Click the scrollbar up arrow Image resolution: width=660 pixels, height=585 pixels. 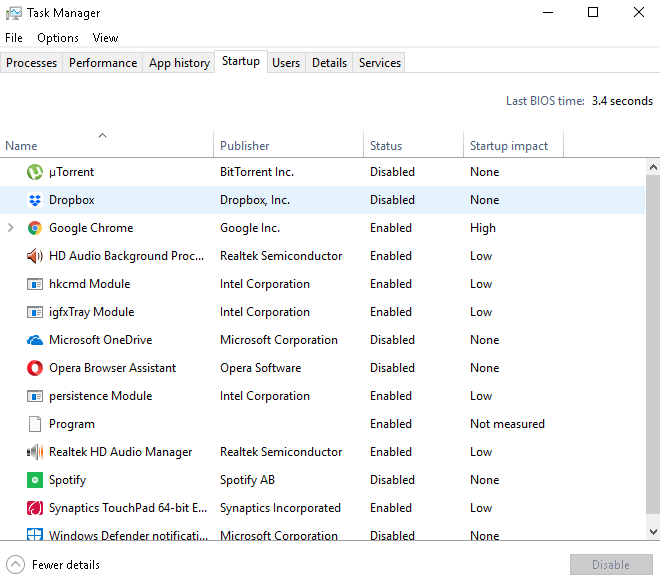[x=653, y=167]
